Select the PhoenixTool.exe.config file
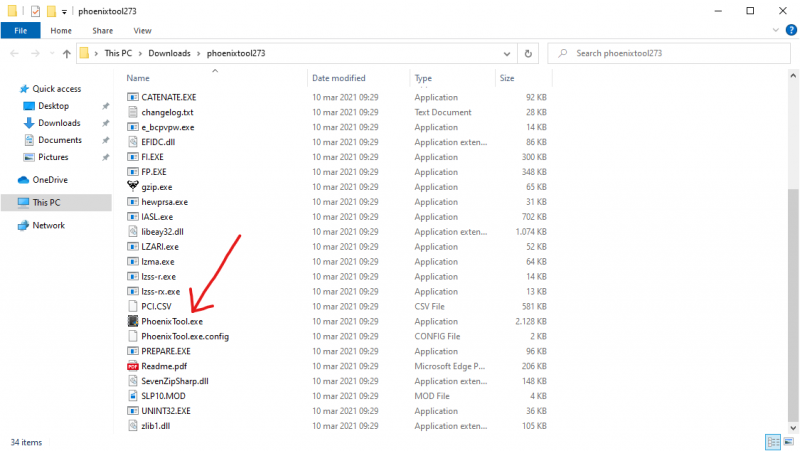This screenshot has width=800, height=451. [185, 336]
